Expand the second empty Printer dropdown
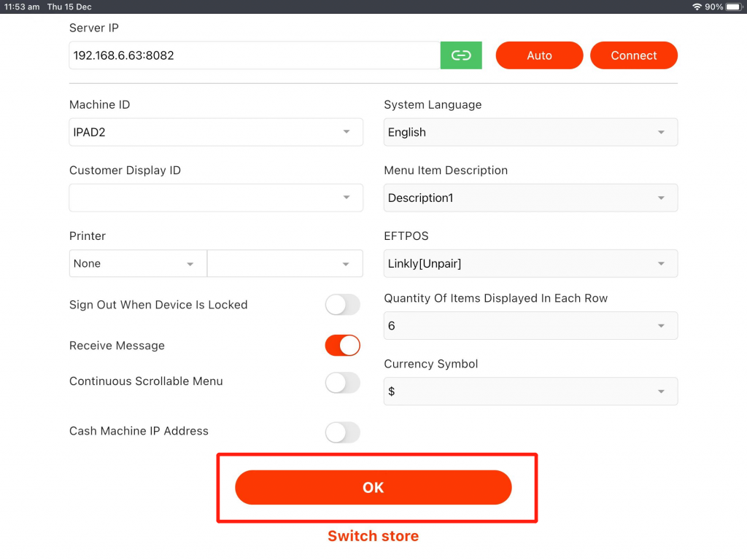This screenshot has height=560, width=747. 285,263
